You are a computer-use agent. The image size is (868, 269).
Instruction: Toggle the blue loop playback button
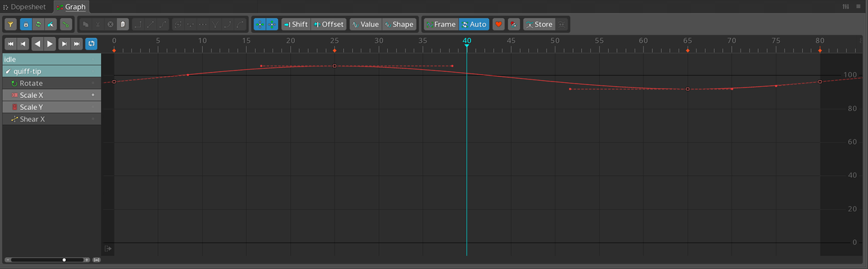tap(91, 43)
